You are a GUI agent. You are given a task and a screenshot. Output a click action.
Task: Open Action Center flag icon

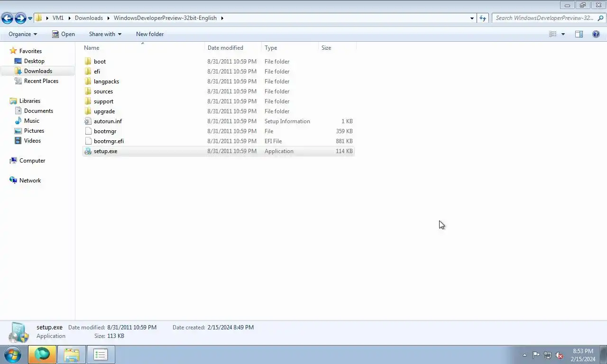(x=536, y=355)
